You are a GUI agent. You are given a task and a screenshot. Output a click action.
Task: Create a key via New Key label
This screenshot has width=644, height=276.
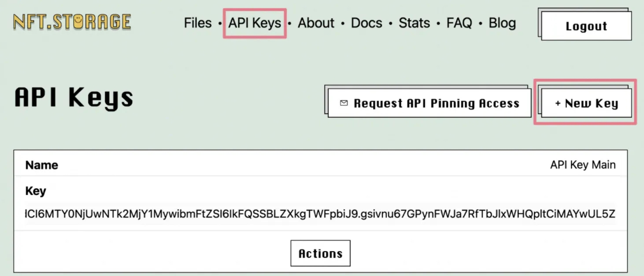[592, 103]
